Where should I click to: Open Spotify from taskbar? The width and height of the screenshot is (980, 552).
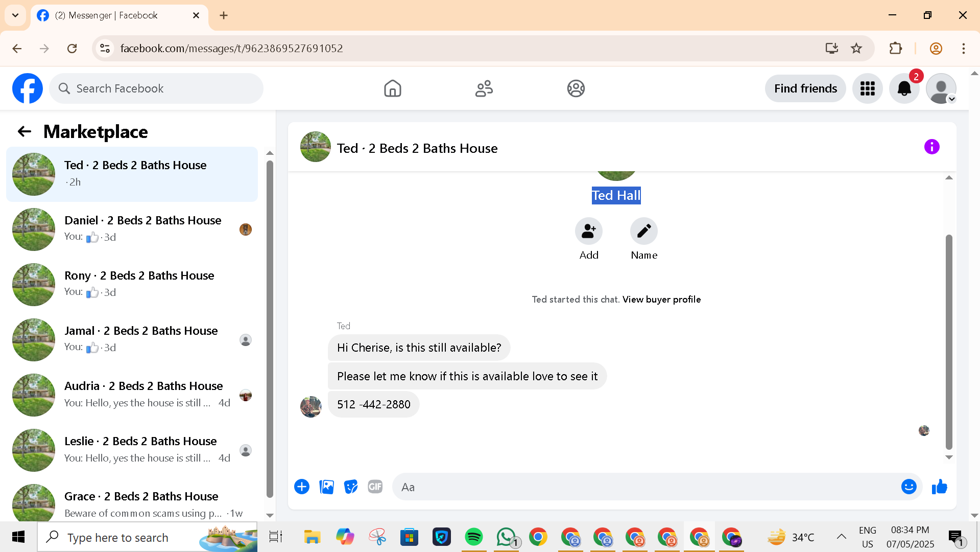tap(473, 537)
